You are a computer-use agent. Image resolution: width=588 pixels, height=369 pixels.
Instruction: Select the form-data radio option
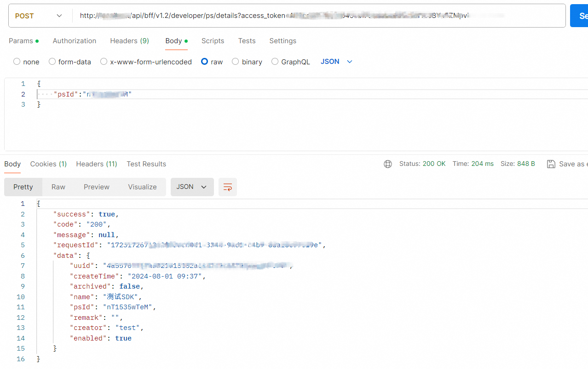tap(52, 62)
